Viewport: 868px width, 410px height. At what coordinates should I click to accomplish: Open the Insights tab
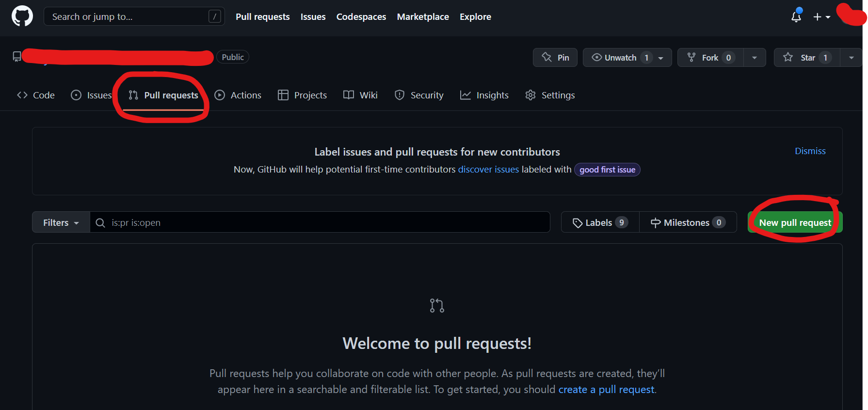point(484,95)
